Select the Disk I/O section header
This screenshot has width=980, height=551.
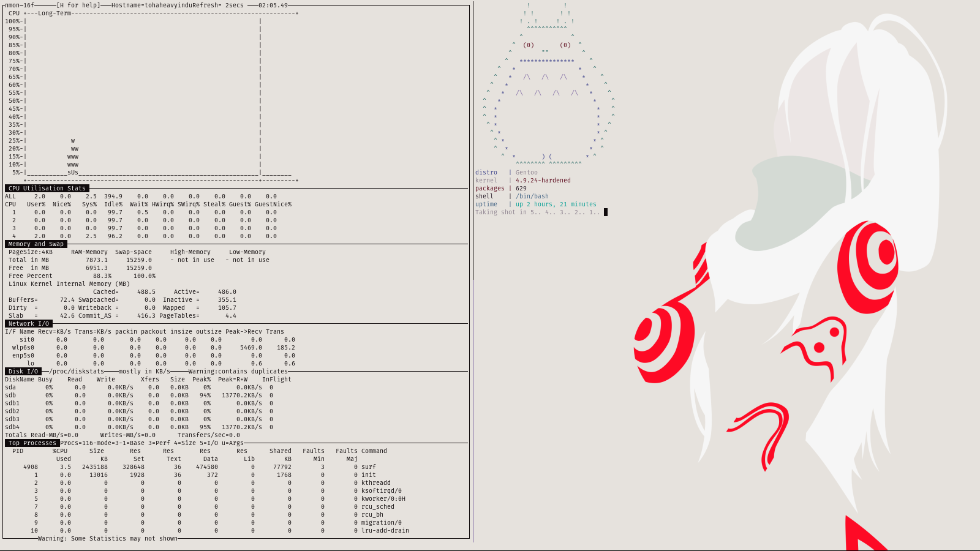click(x=23, y=371)
